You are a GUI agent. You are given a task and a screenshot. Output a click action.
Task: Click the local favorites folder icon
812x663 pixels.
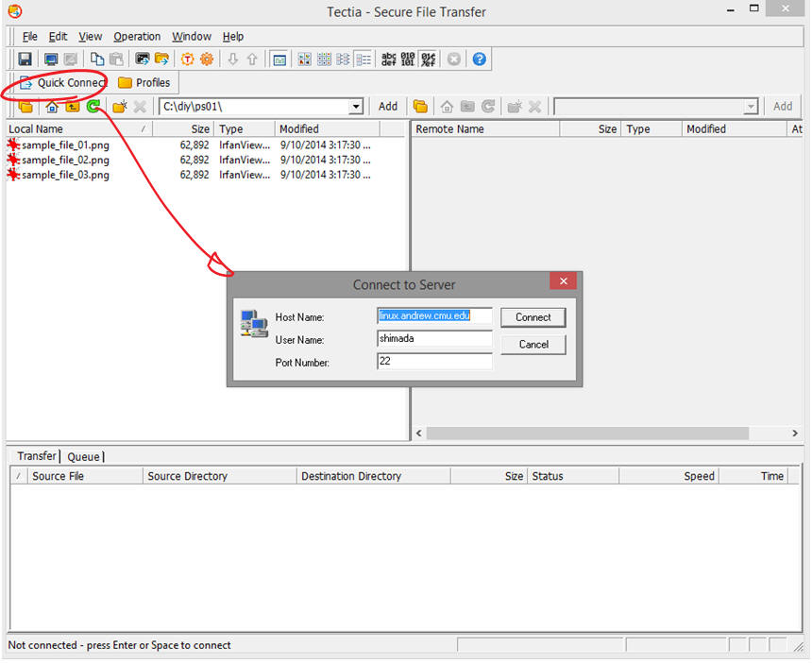(x=25, y=107)
